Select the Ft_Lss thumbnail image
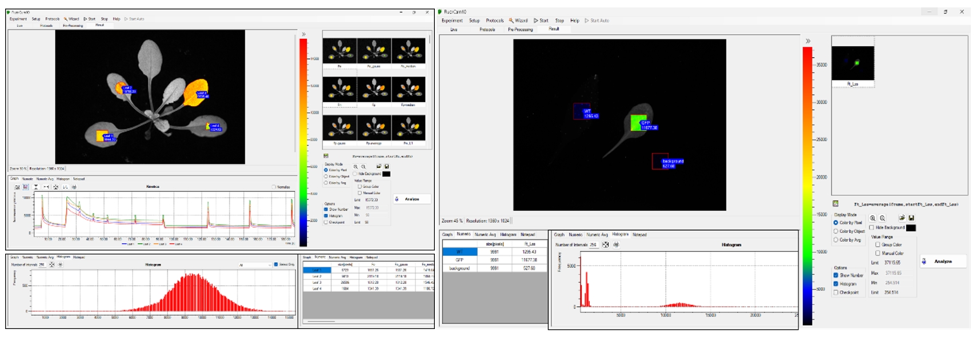 [853, 63]
